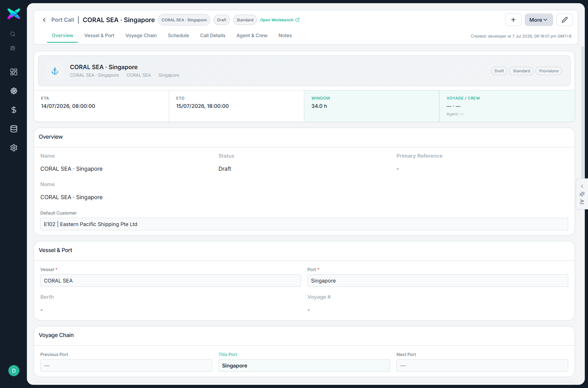Open the Schedule tab
Viewport: 588px width, 388px height.
coord(178,36)
